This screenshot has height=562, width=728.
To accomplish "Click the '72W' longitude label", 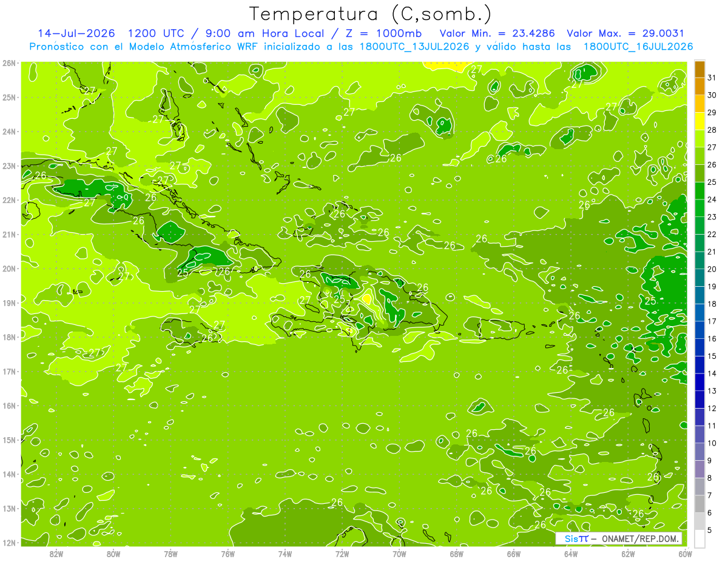I will (x=342, y=553).
